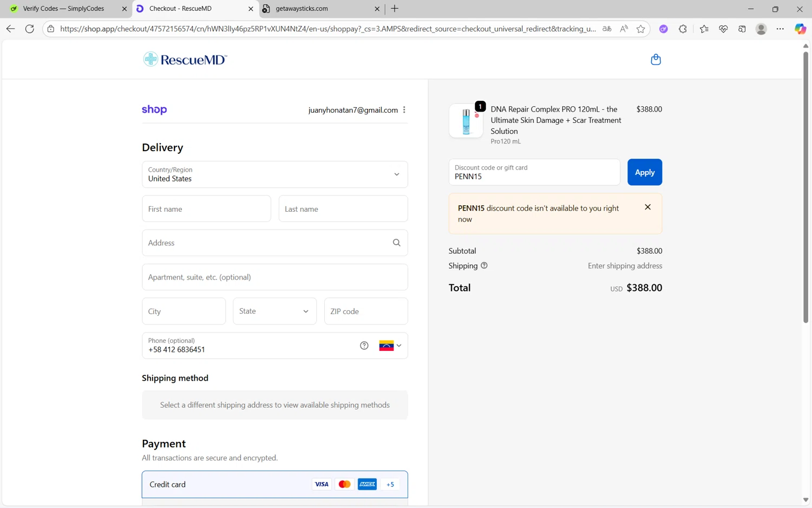
Task: Click the USD $388.00 total amount
Action: 636,288
